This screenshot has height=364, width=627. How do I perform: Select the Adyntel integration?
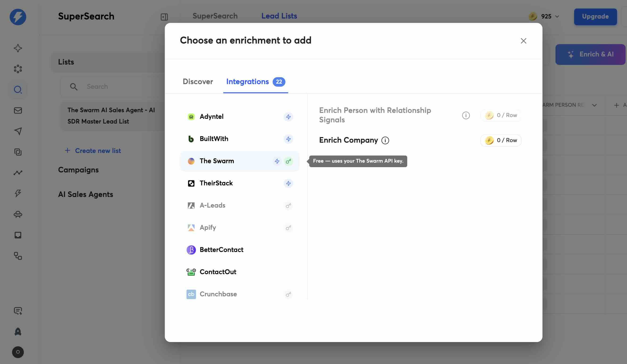click(x=240, y=117)
